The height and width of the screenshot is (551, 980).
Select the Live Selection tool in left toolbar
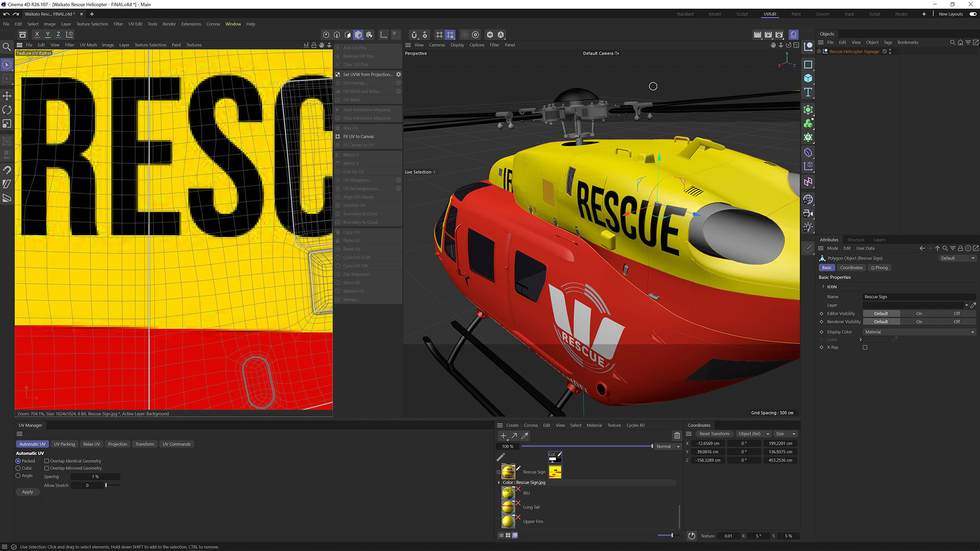[x=7, y=65]
